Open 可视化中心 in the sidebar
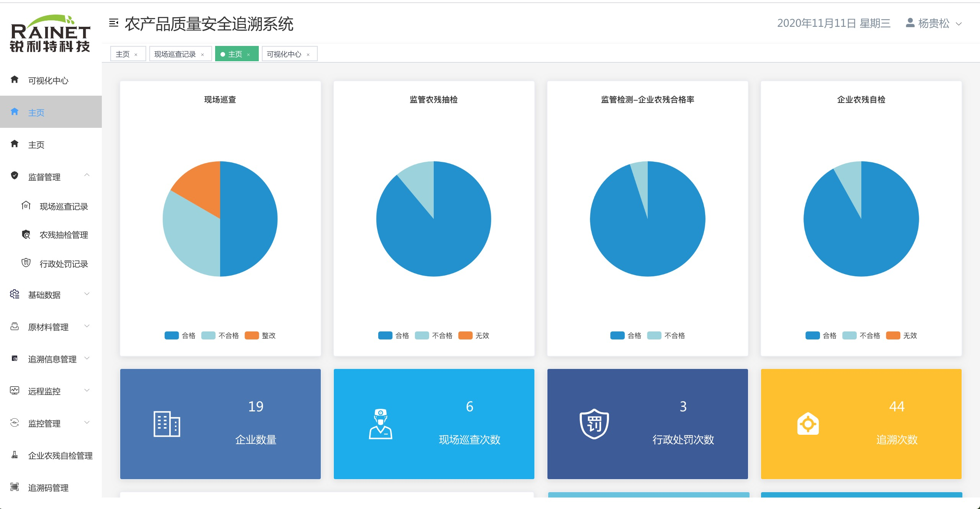Viewport: 980px width, 509px height. pyautogui.click(x=51, y=80)
